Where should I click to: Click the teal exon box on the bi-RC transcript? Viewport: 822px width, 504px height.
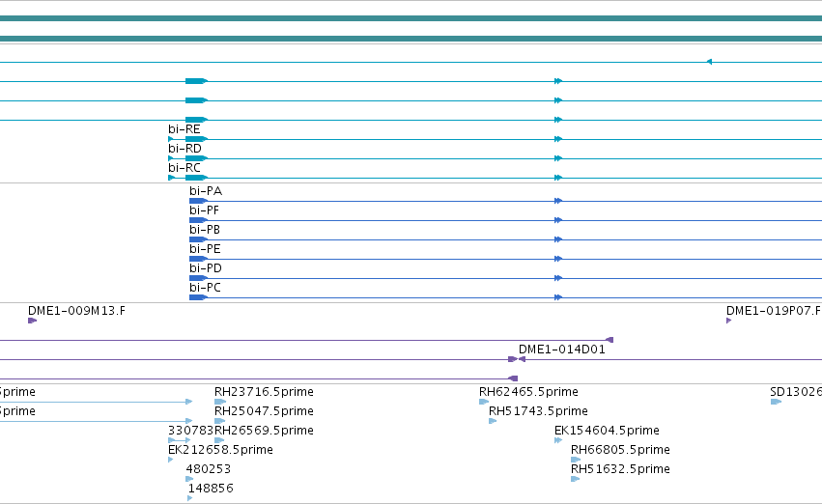click(x=196, y=178)
